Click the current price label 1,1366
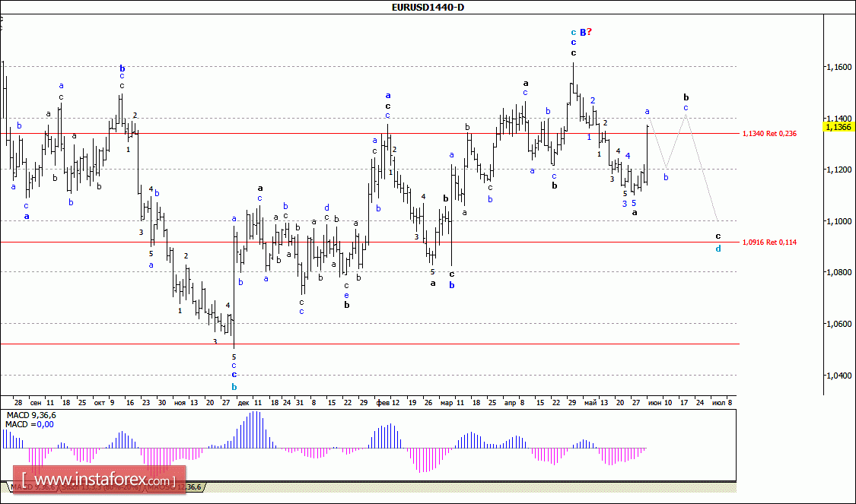Viewport: 856px width, 504px height. (838, 127)
